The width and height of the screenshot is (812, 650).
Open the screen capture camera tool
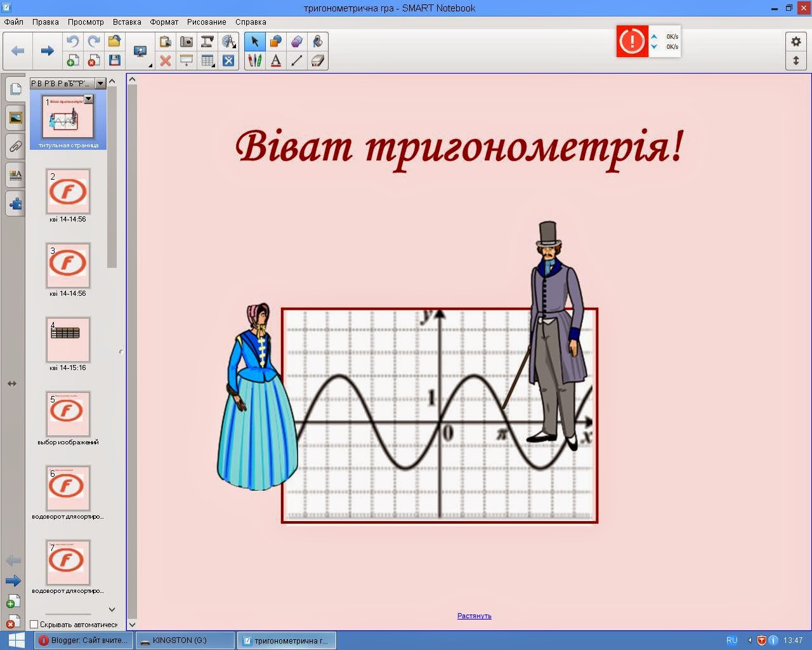point(187,42)
